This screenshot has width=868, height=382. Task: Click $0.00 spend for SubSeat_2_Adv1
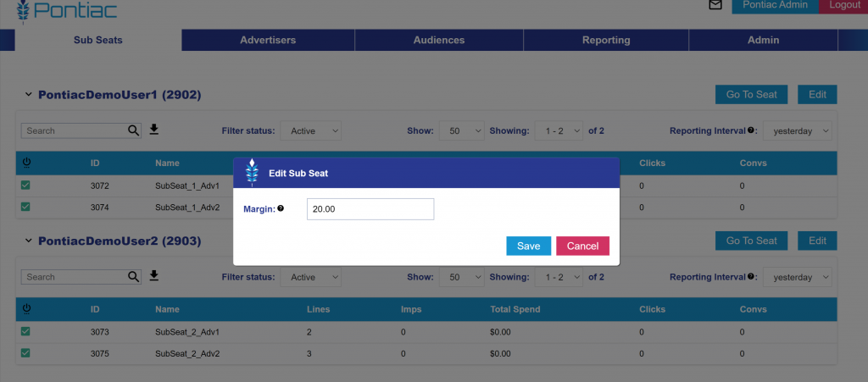[x=500, y=332]
